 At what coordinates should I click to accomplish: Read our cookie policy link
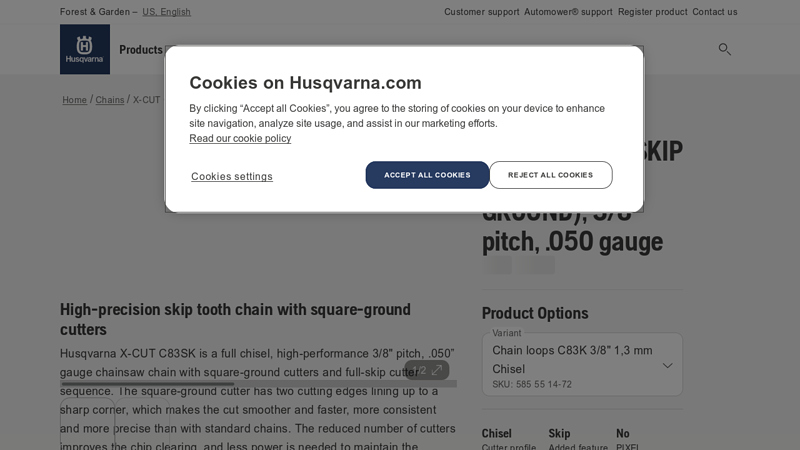click(240, 138)
